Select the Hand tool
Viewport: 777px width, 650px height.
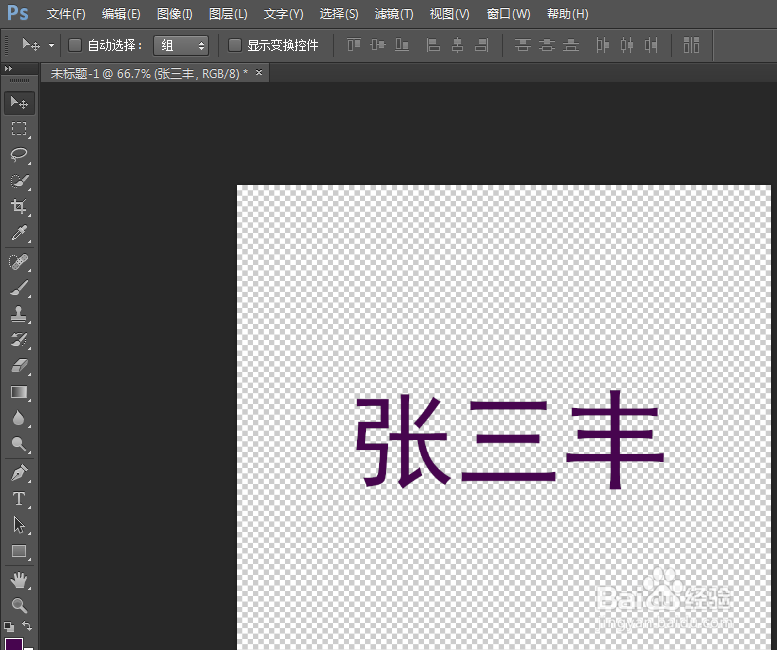coord(19,580)
